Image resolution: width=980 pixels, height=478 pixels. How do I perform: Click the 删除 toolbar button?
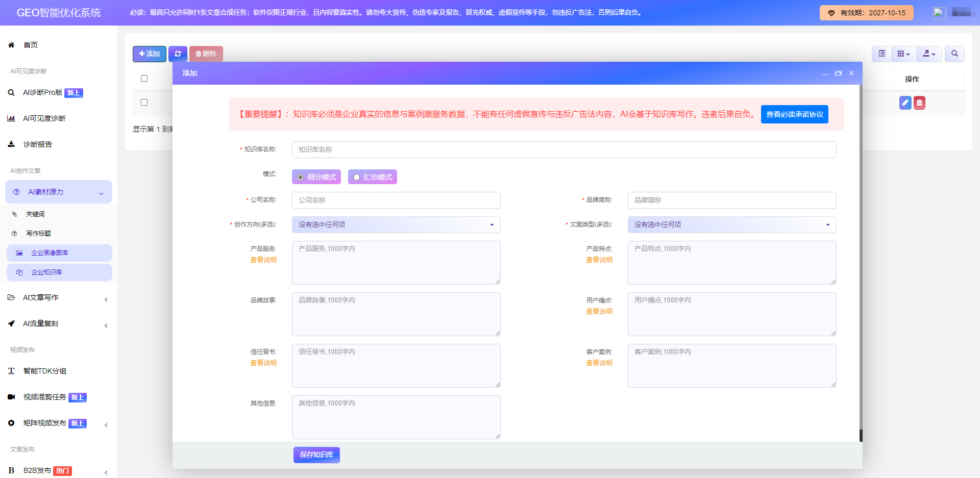206,54
